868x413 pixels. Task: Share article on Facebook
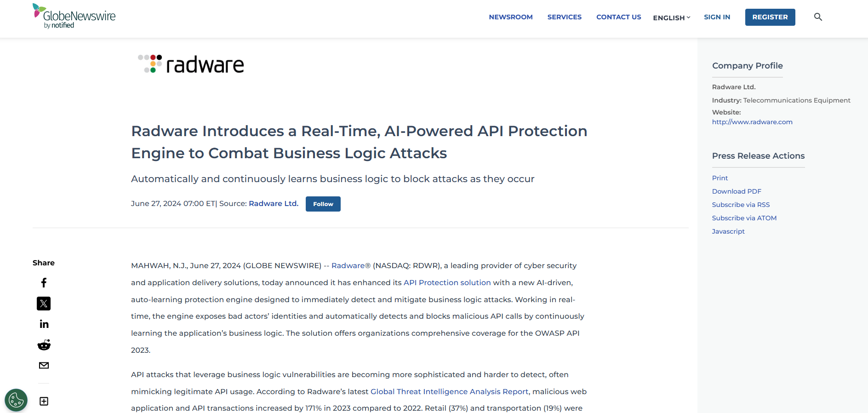[x=44, y=282]
